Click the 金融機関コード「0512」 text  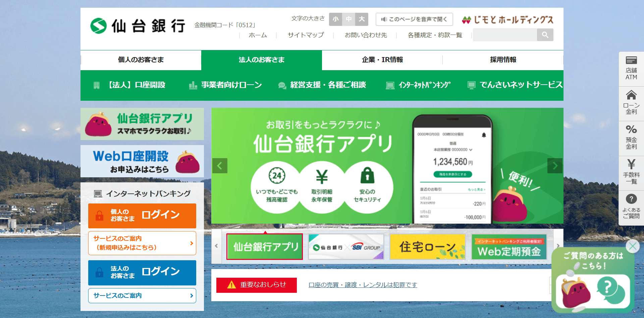226,25
